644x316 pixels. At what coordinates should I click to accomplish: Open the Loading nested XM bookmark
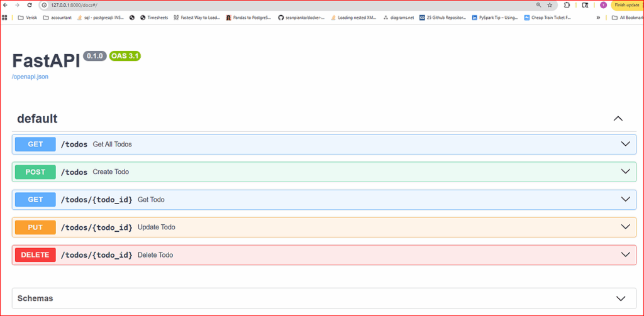353,18
